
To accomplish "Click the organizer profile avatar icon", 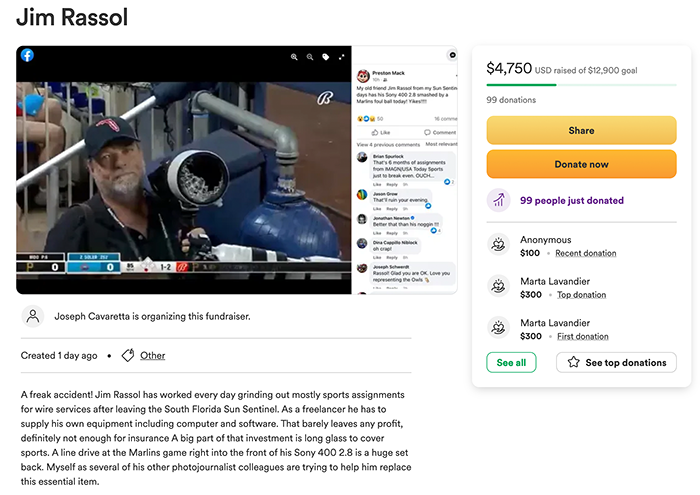I will (33, 316).
